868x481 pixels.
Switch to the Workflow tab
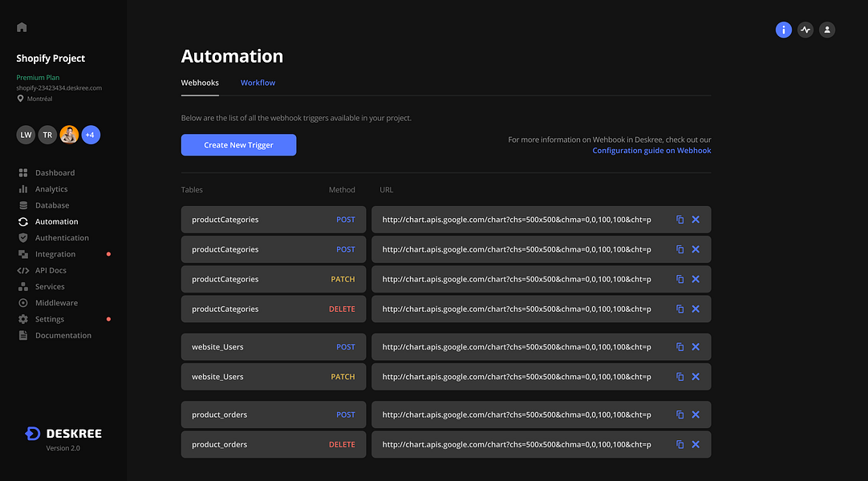pyautogui.click(x=258, y=83)
